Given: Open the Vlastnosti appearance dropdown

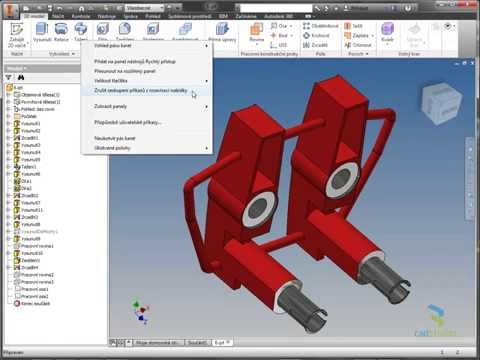Looking at the screenshot, I should click(144, 7).
